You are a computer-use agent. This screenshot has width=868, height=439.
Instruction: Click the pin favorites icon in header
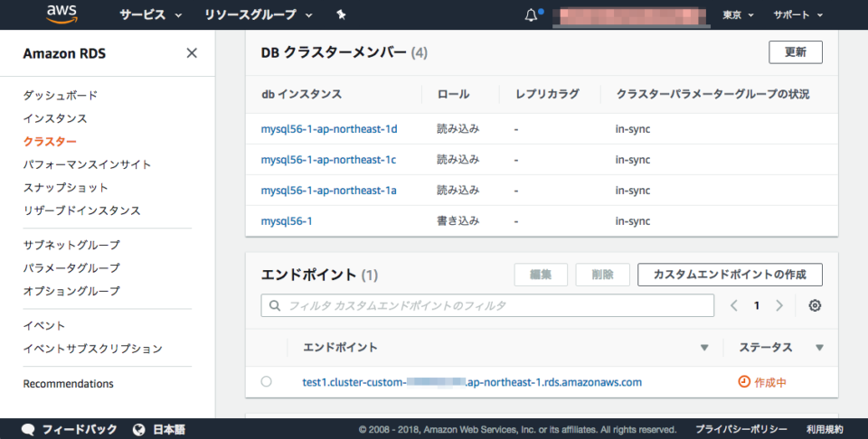click(x=341, y=15)
